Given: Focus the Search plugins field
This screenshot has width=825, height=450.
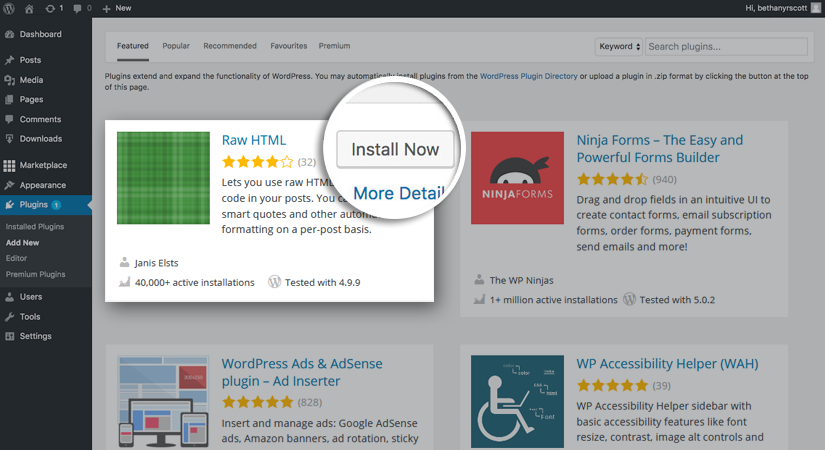Looking at the screenshot, I should tap(727, 47).
